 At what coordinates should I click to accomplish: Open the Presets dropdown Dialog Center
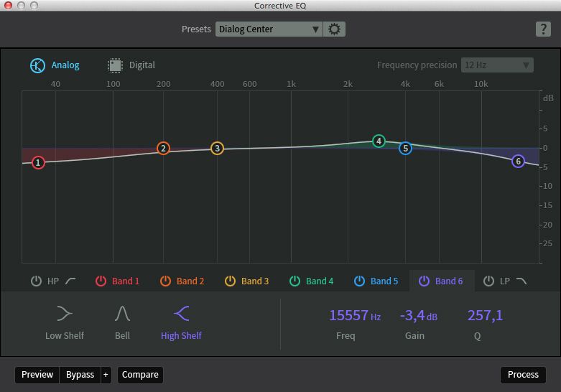pyautogui.click(x=269, y=29)
